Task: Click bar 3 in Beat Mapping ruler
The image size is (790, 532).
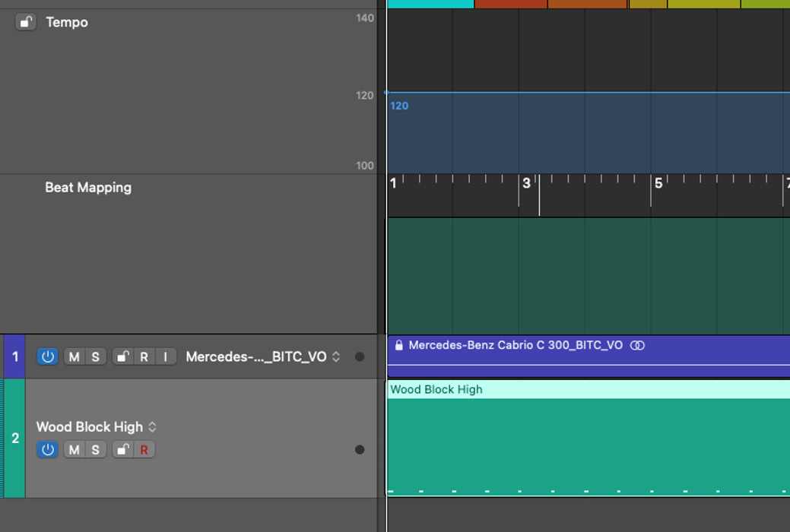Action: tap(526, 183)
